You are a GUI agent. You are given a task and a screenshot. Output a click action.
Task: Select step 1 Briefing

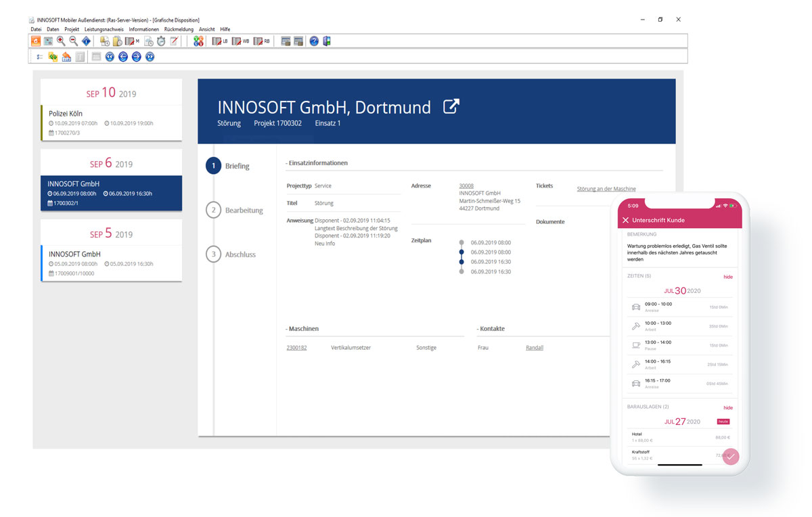click(x=228, y=166)
